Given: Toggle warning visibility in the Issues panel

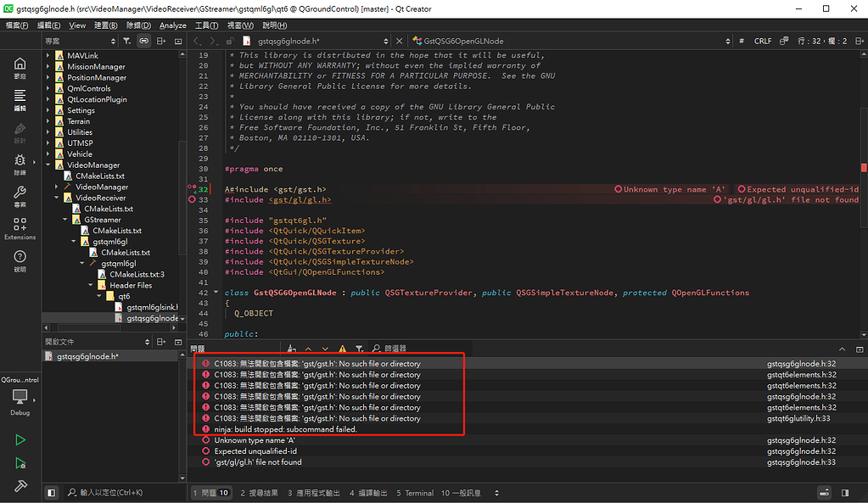Looking at the screenshot, I should coord(344,349).
